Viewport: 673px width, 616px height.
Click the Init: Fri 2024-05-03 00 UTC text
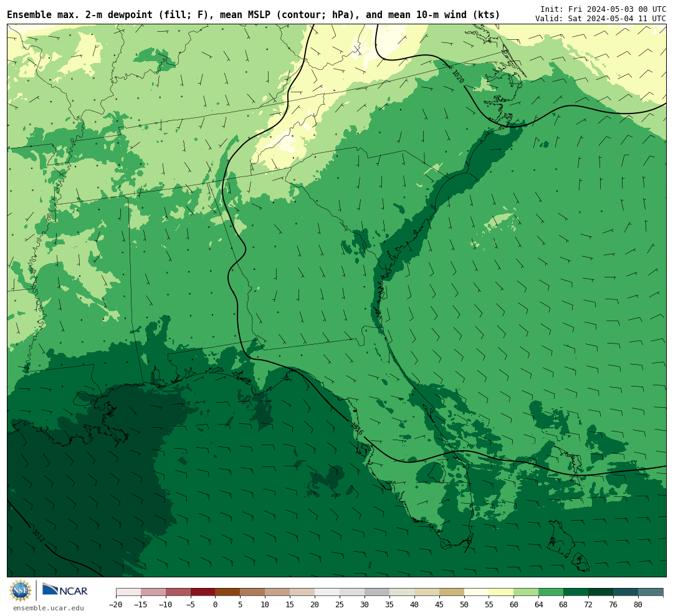pyautogui.click(x=603, y=9)
